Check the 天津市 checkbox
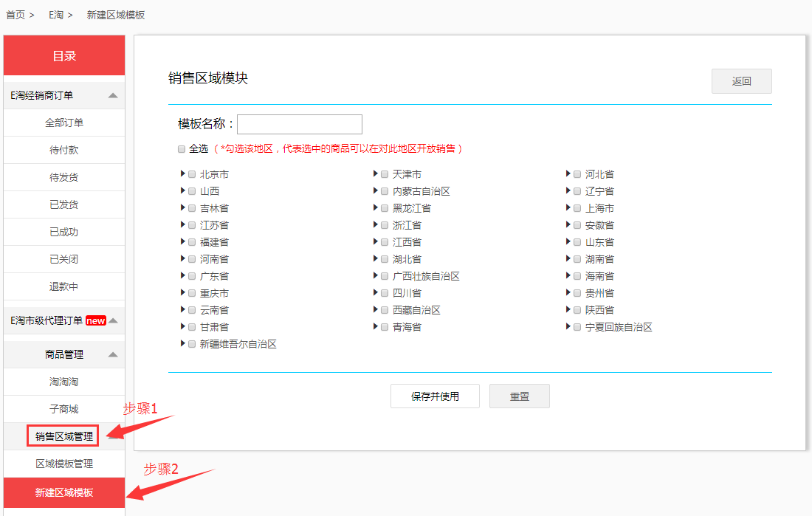Viewport: 812px width, 516px height. [385, 175]
